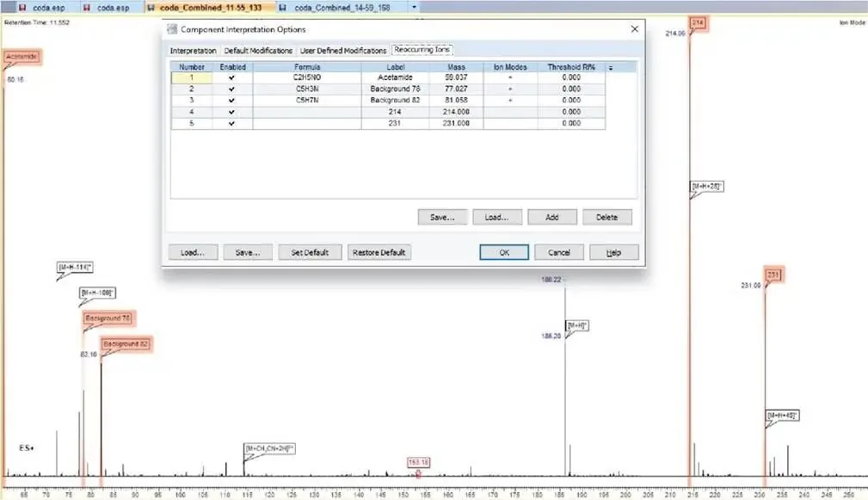This screenshot has height=500, width=868.
Task: Select the [M+H+28] peak annotation
Action: [707, 187]
